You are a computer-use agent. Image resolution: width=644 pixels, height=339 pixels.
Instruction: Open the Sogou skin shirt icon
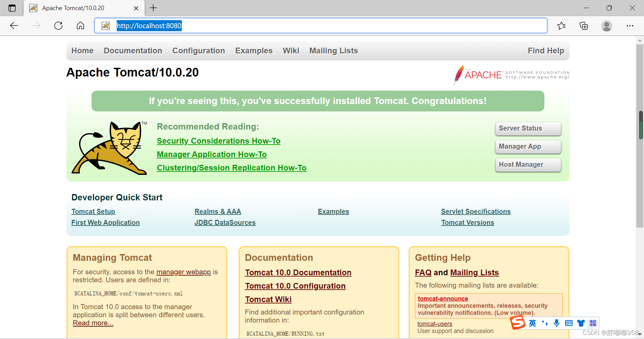coord(581,323)
